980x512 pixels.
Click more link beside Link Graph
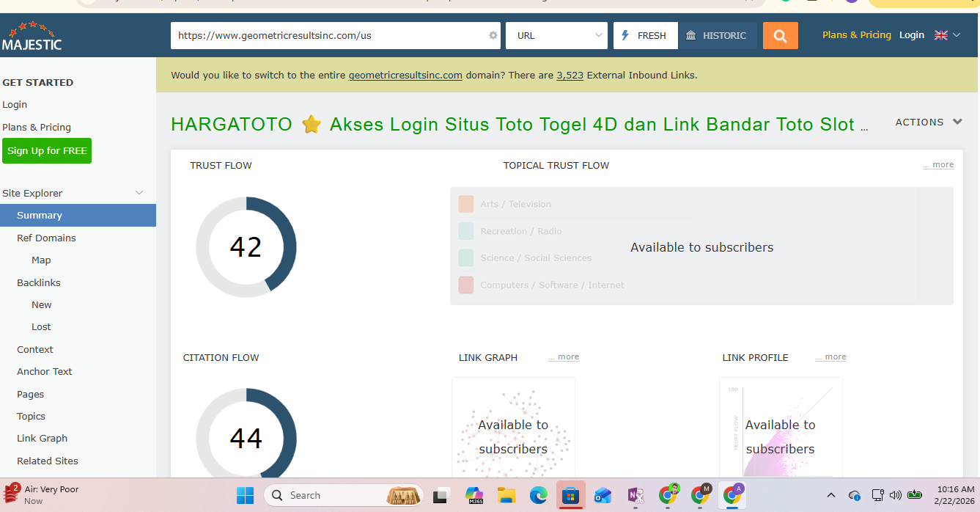tap(564, 357)
